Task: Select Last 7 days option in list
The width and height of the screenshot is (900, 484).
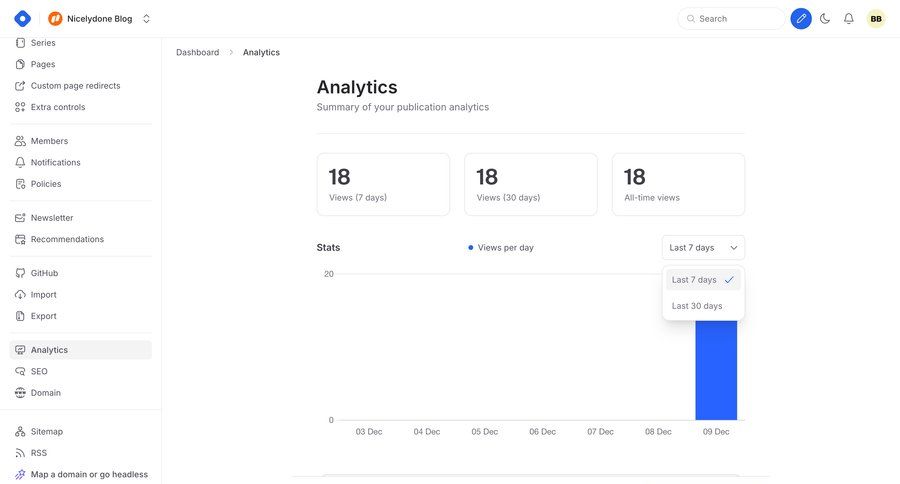Action: coord(703,280)
